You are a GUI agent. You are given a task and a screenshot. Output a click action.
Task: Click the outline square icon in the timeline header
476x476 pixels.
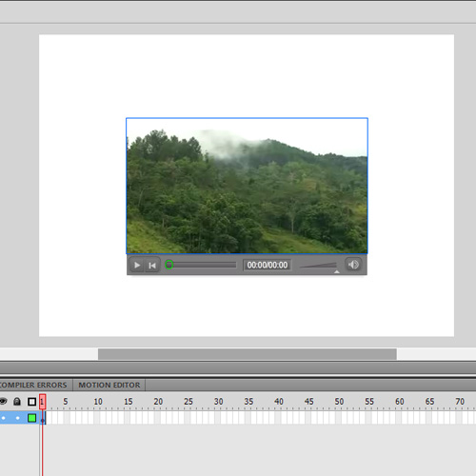point(31,402)
